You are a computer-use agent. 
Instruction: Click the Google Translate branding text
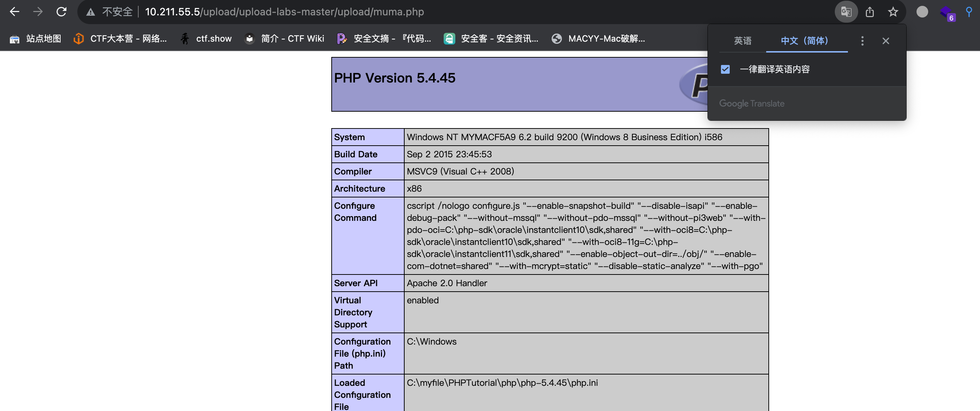pos(751,104)
